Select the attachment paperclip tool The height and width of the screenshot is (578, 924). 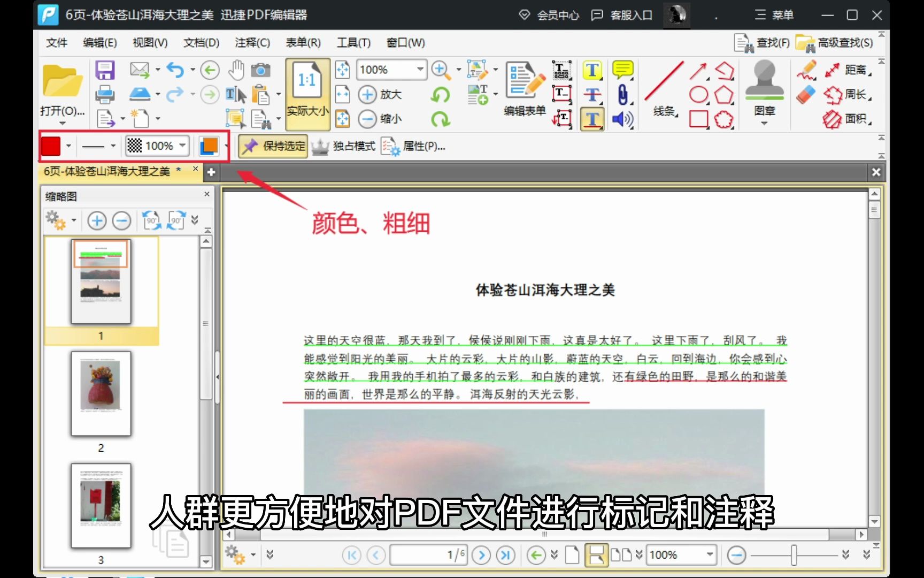pyautogui.click(x=622, y=94)
